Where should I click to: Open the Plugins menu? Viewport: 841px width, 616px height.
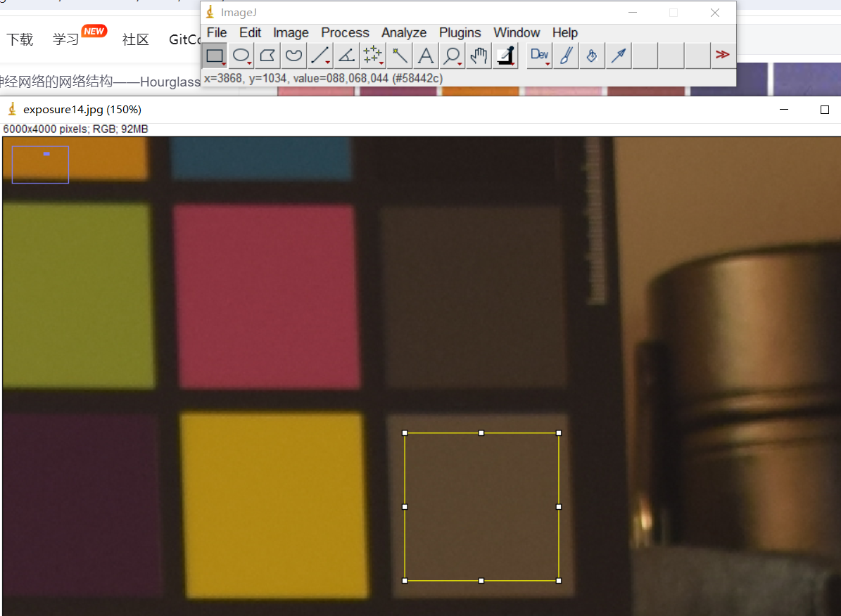(x=460, y=32)
